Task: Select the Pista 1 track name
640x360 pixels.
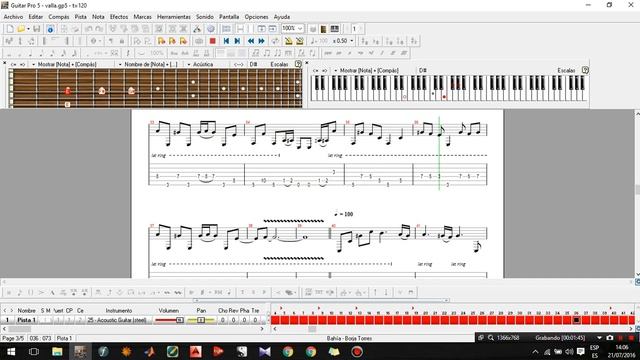Action: 27,320
